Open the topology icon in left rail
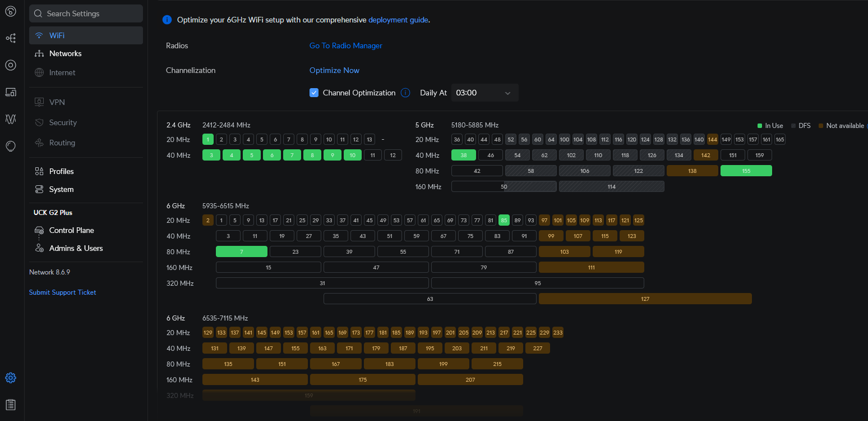This screenshot has height=421, width=868. tap(10, 38)
